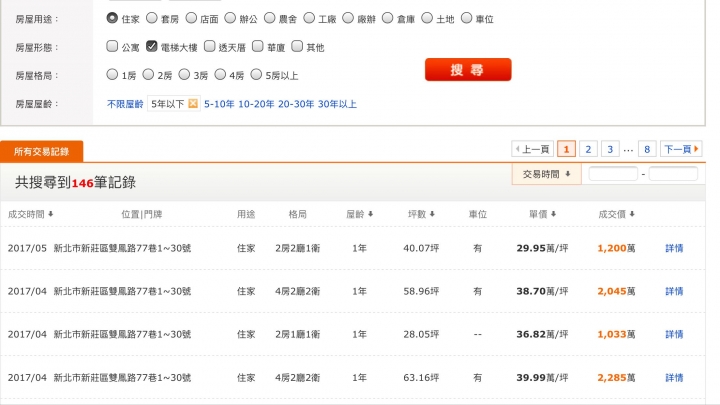Select the 2房 layout option

[148, 74]
